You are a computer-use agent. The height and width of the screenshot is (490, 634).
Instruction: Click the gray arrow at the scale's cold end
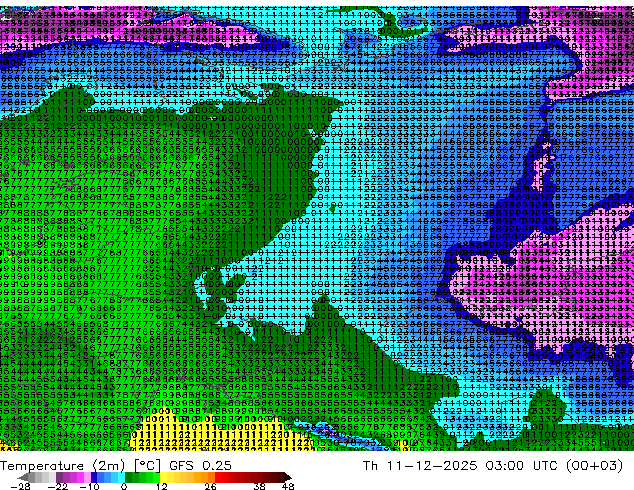coord(23,477)
